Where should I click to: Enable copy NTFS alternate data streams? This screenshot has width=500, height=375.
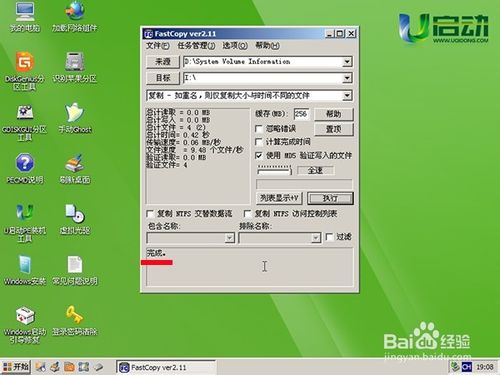[150, 213]
